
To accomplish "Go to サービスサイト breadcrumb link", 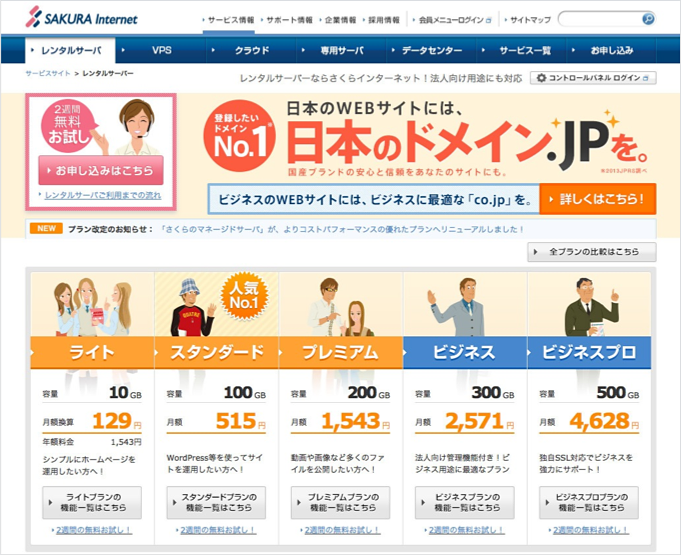I will 48,73.
